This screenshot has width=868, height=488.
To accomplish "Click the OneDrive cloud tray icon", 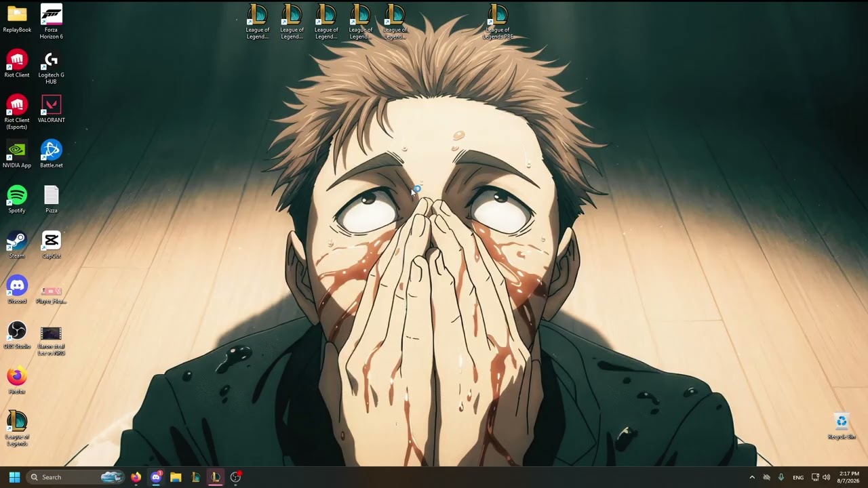I will point(766,477).
